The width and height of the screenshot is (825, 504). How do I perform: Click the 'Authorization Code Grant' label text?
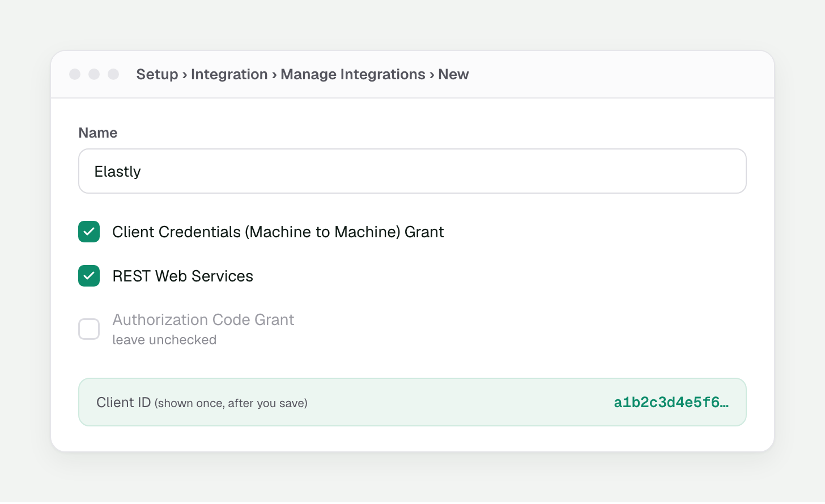coord(203,319)
